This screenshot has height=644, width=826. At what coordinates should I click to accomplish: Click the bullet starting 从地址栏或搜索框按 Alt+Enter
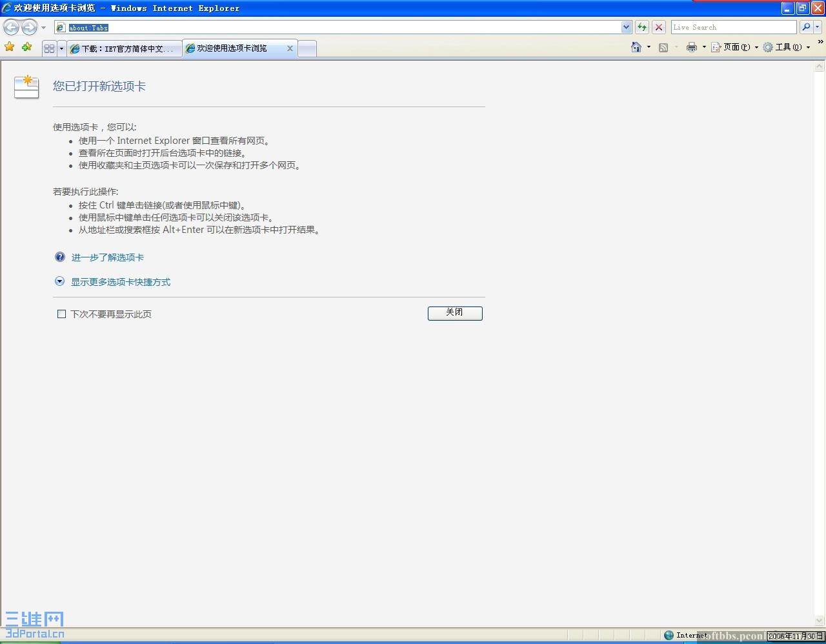click(199, 230)
